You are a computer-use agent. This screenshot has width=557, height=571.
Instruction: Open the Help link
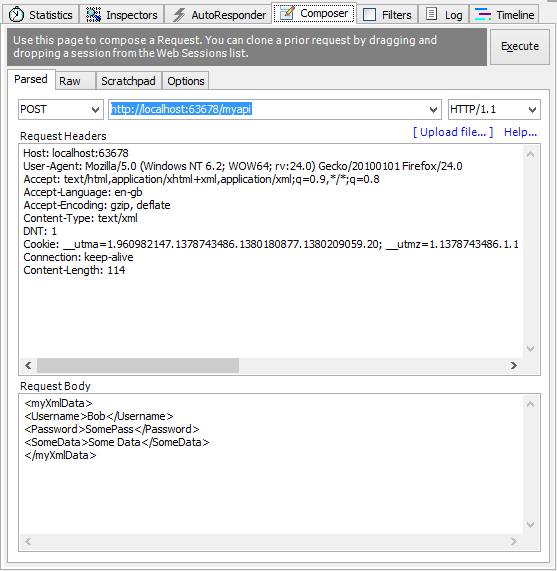coord(520,132)
